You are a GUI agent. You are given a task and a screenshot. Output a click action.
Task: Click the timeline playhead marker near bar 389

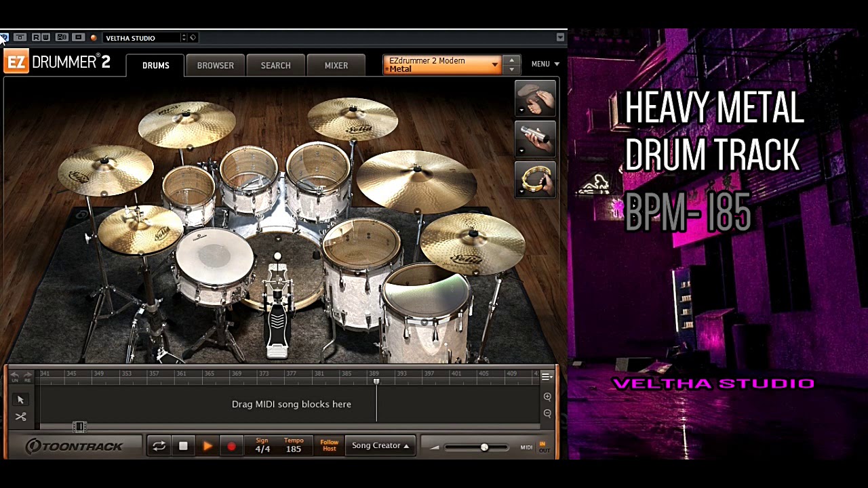click(x=376, y=382)
